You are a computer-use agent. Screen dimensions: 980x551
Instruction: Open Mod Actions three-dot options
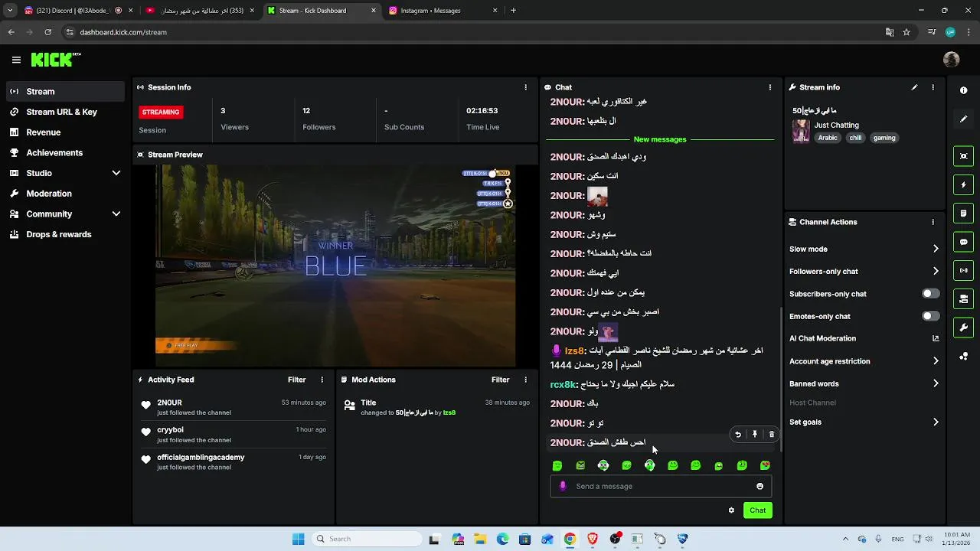[x=525, y=380]
